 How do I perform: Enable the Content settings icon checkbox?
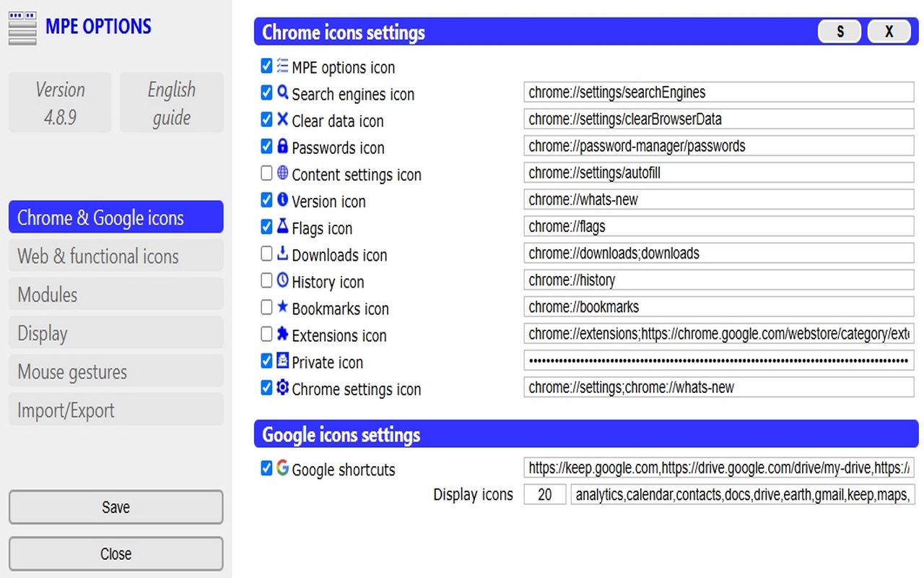266,173
